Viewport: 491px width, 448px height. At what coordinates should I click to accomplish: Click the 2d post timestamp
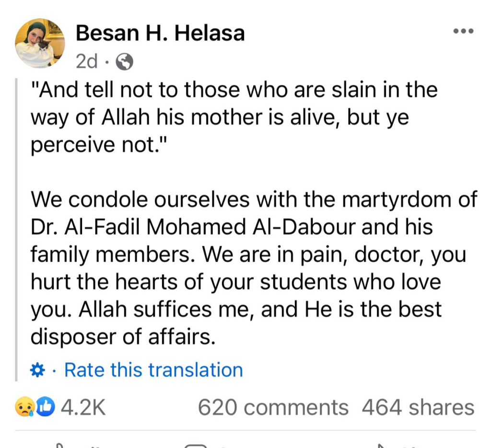(86, 61)
